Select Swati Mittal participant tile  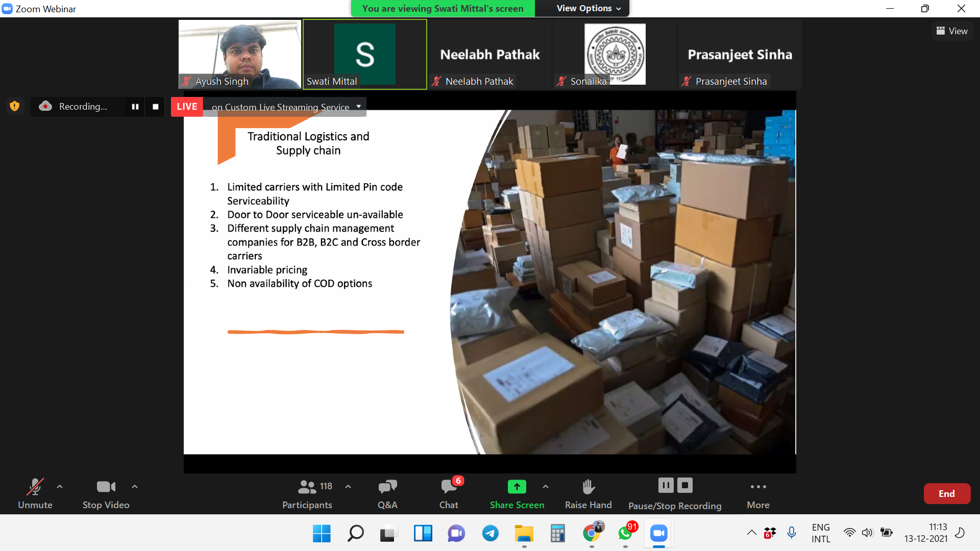click(x=365, y=55)
